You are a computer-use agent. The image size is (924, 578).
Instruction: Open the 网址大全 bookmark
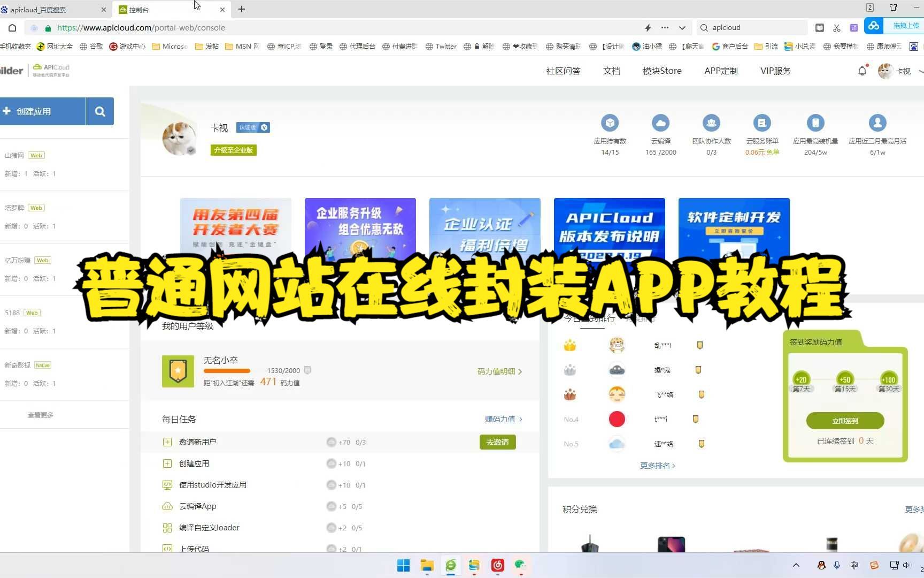tap(55, 47)
